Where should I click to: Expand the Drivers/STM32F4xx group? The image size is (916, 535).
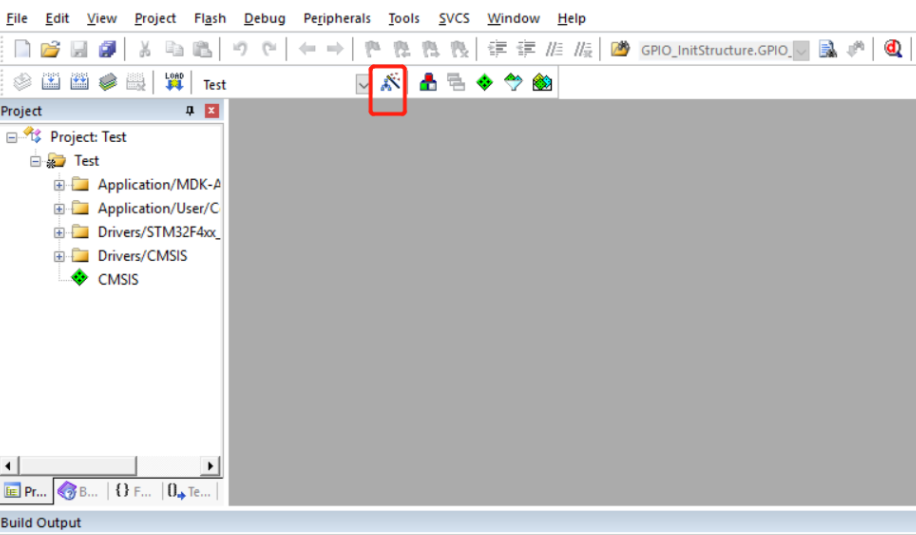click(59, 232)
